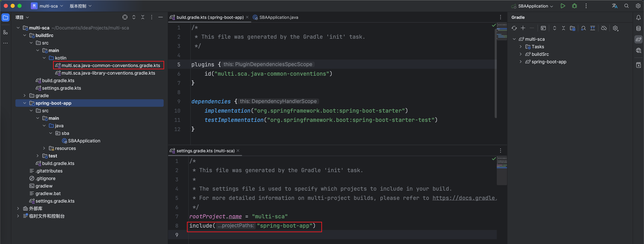Image resolution: width=644 pixels, height=244 pixels.
Task: Expand resources folder in project tree
Action: click(44, 148)
